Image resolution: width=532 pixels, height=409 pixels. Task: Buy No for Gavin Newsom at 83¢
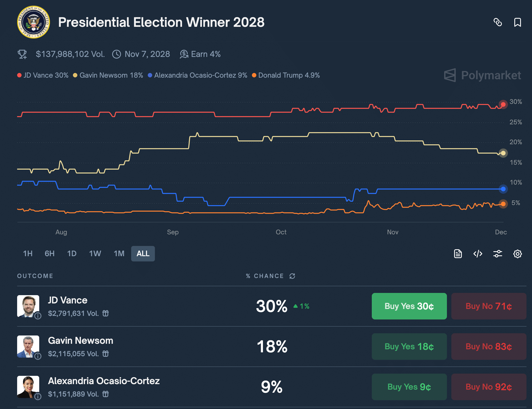click(489, 347)
